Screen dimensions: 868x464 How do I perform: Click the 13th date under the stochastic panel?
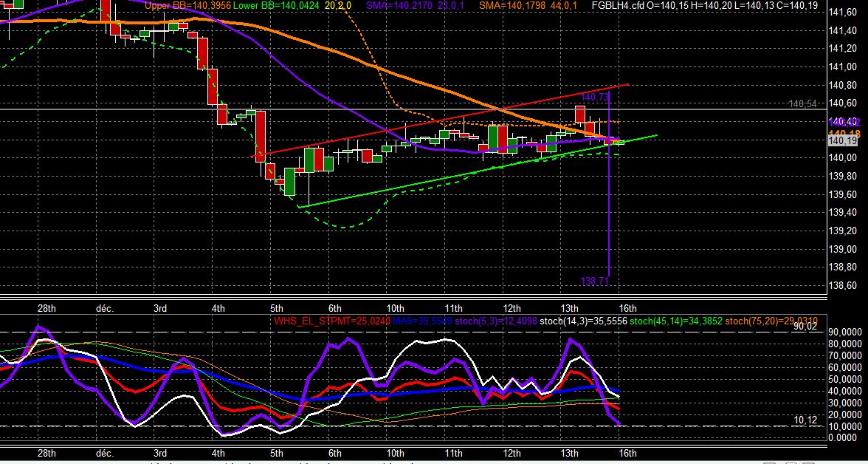(x=570, y=453)
